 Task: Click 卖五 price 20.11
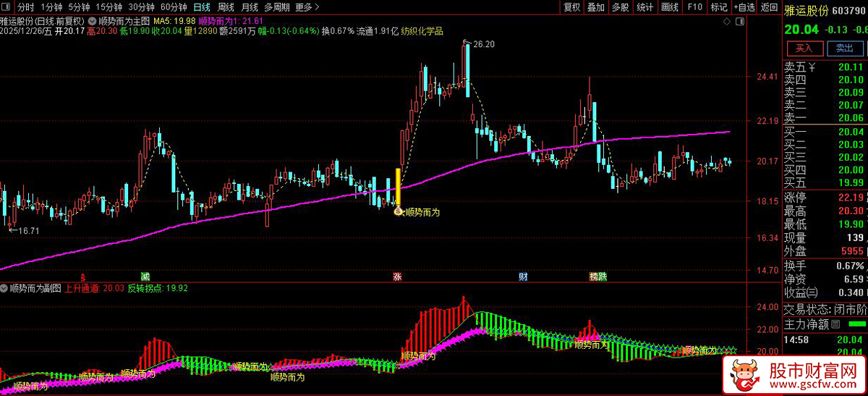click(x=851, y=67)
